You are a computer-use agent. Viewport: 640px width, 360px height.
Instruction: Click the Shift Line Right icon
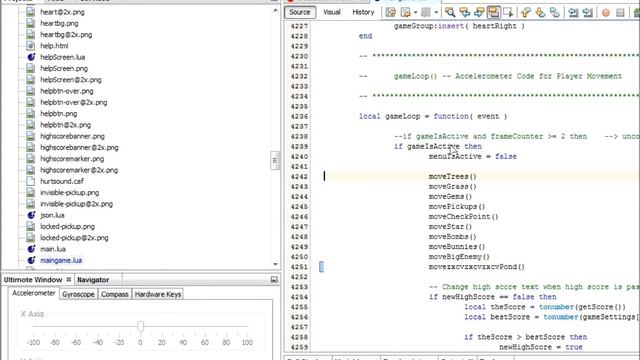[x=588, y=12]
